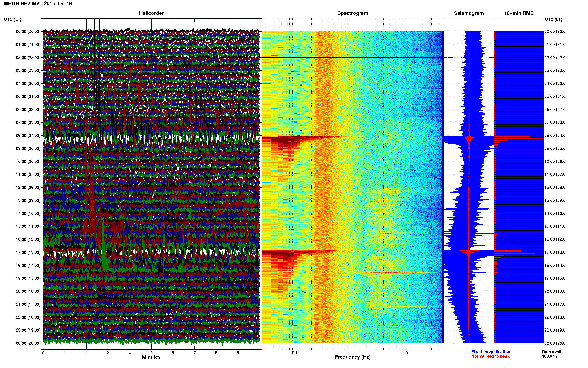Image resolution: width=588 pixels, height=368 pixels.
Task: Click the 'Minutes' axis title under Helicorder
Action: point(151,357)
